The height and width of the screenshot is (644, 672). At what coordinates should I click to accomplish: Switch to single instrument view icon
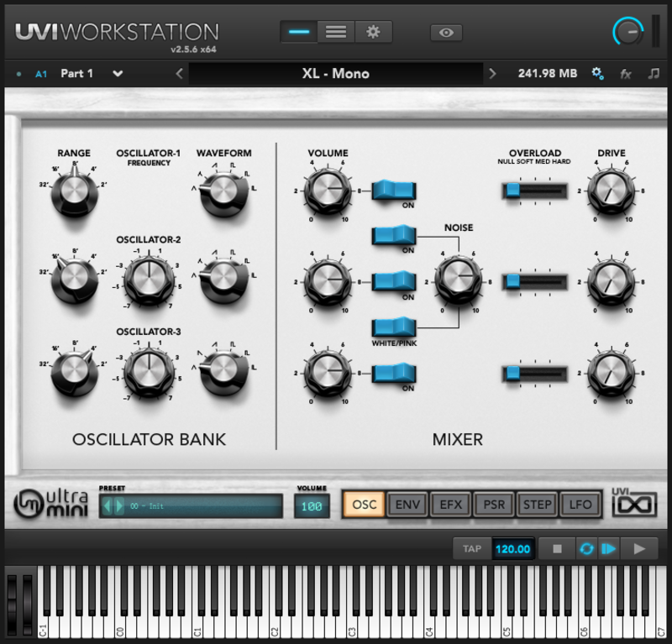pos(299,32)
